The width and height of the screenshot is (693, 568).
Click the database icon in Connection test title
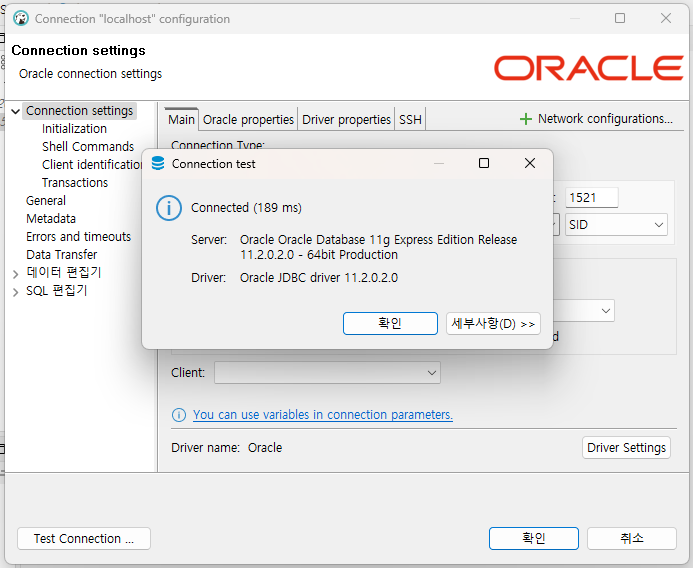pyautogui.click(x=158, y=164)
